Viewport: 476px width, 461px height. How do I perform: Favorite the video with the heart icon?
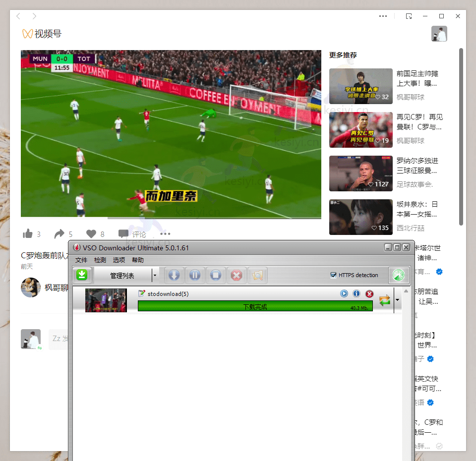point(91,233)
